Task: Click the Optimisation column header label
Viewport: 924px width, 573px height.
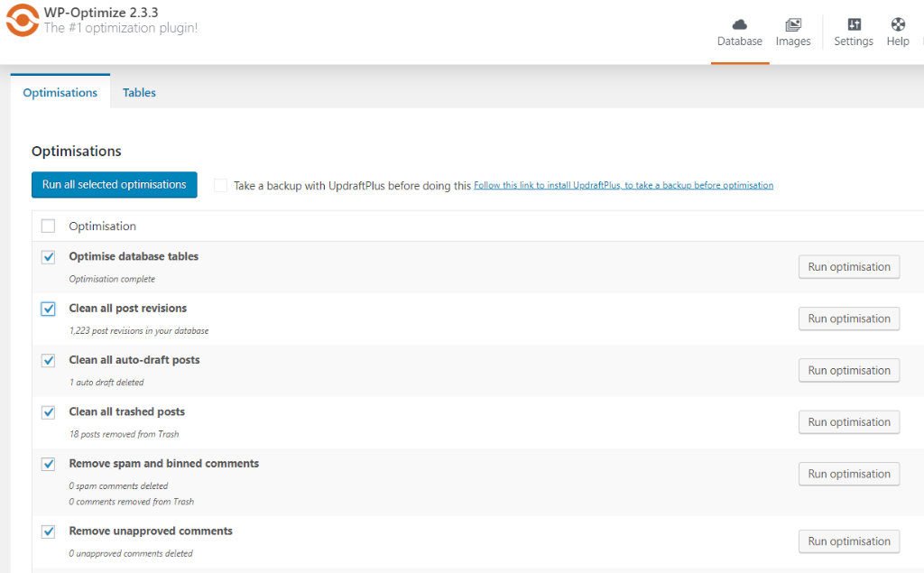Action: click(103, 226)
